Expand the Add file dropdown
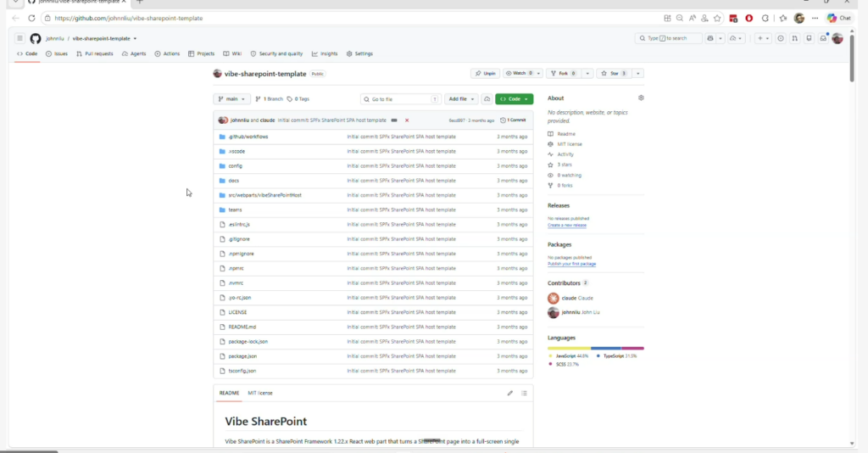 (462, 99)
